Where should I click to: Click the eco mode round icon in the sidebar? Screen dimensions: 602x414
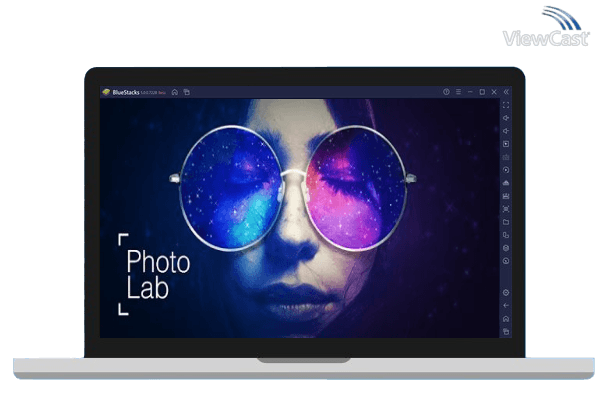click(506, 261)
